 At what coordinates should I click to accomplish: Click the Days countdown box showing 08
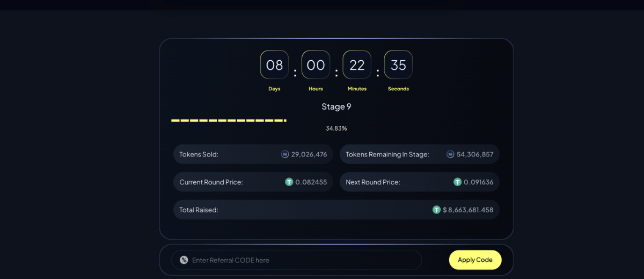coord(274,65)
